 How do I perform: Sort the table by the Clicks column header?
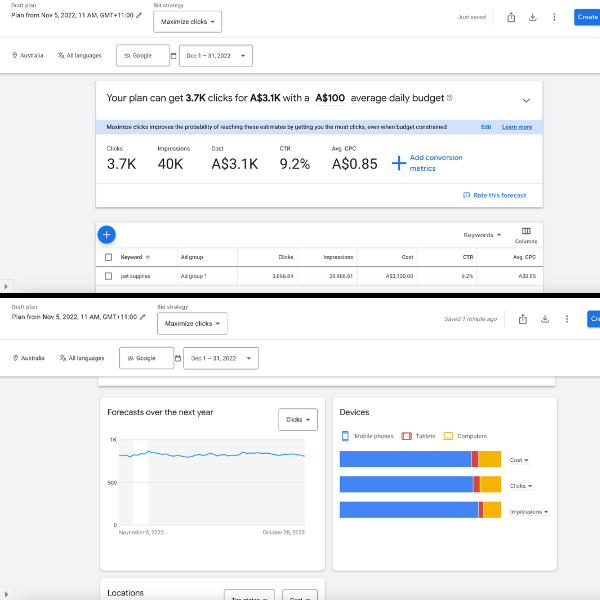click(285, 257)
